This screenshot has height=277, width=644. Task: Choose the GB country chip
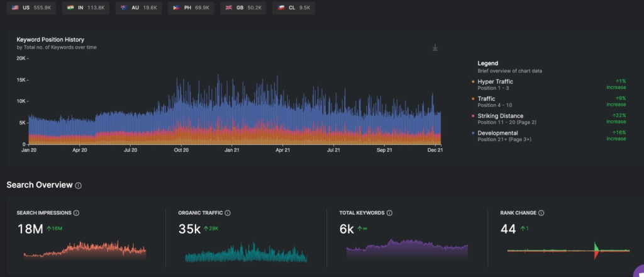click(242, 9)
